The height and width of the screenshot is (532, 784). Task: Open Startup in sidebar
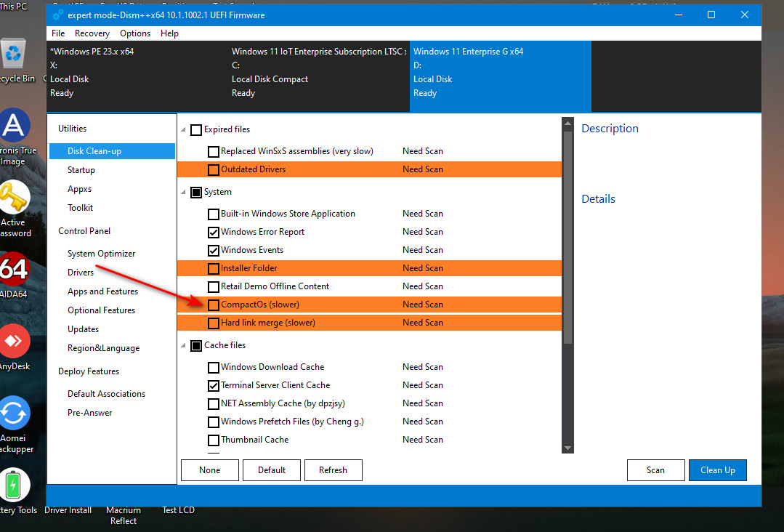81,170
